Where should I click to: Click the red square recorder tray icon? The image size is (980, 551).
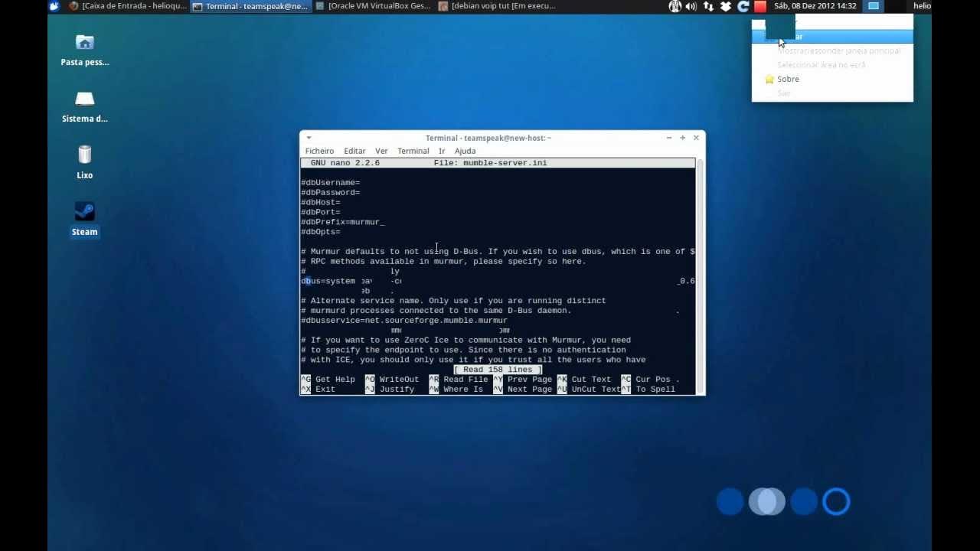(x=759, y=6)
